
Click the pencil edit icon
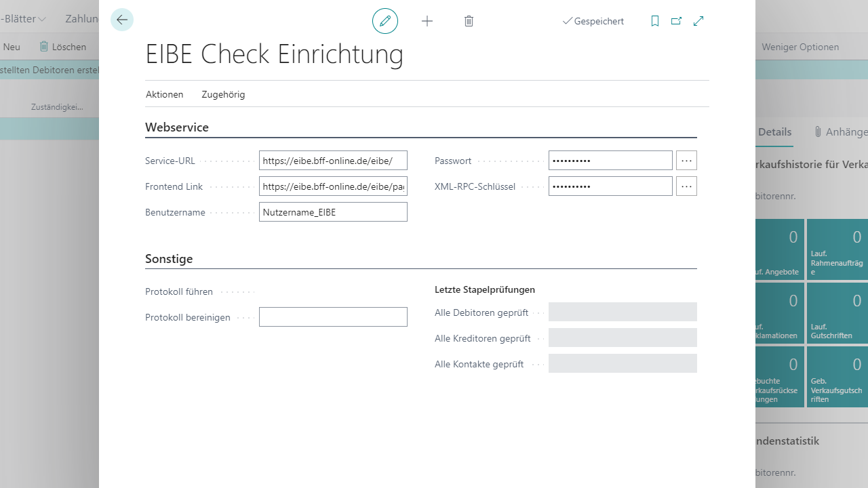pyautogui.click(x=385, y=21)
